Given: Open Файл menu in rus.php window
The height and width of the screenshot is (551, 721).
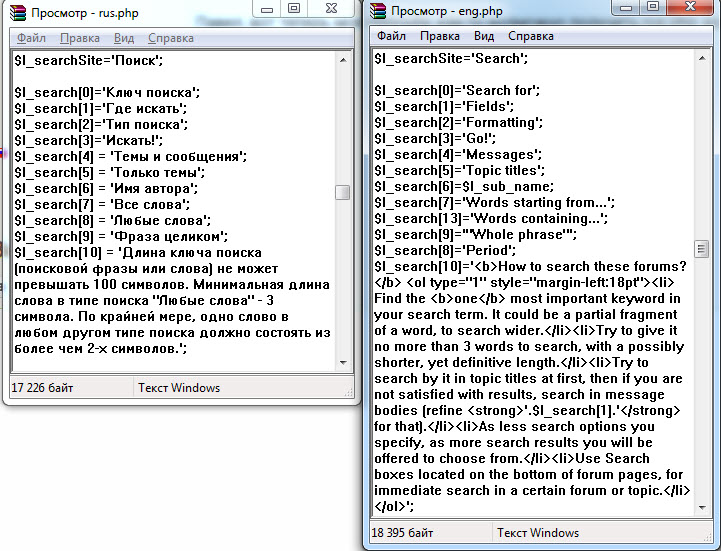Looking at the screenshot, I should click(x=31, y=38).
